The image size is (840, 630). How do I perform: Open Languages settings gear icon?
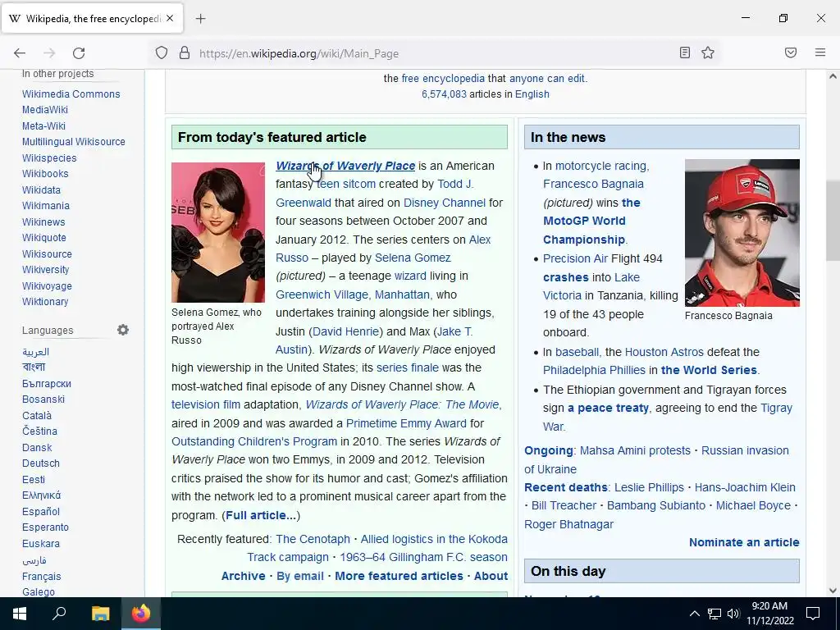tap(123, 330)
